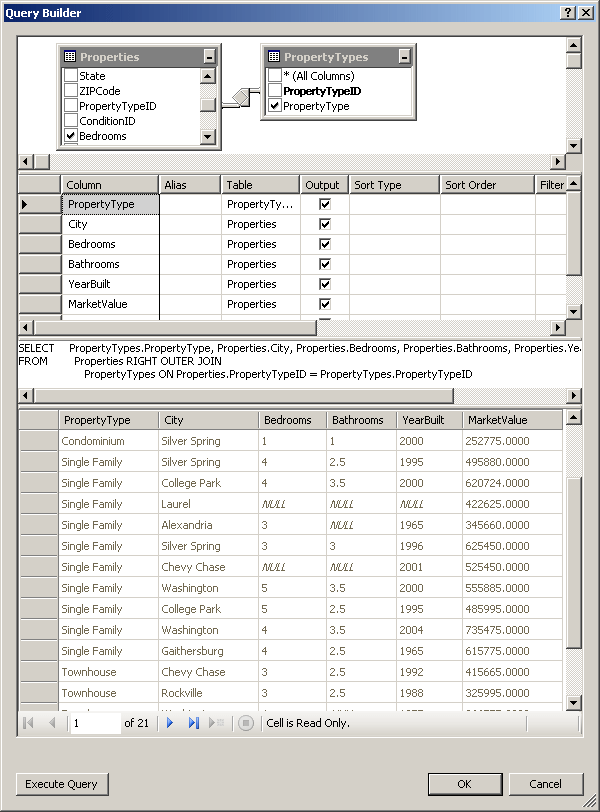The width and height of the screenshot is (600, 812).
Task: Jump to last record in results
Action: pos(193,723)
